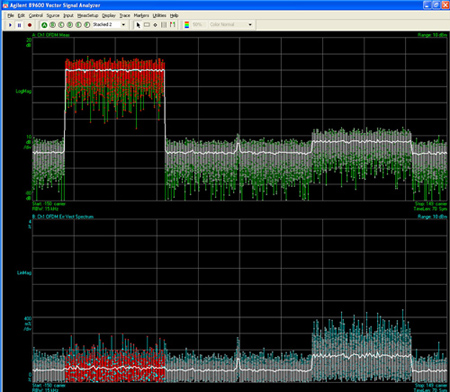Choose the rectangle select-area tool
Image resolution: width=450 pixels, height=392 pixels.
click(x=147, y=25)
